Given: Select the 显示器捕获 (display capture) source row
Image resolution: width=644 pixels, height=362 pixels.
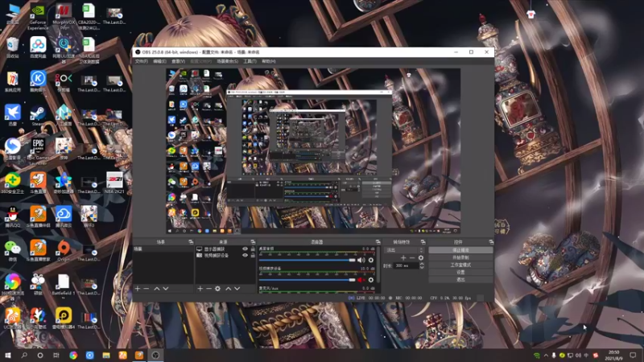Looking at the screenshot, I should coord(225,249).
